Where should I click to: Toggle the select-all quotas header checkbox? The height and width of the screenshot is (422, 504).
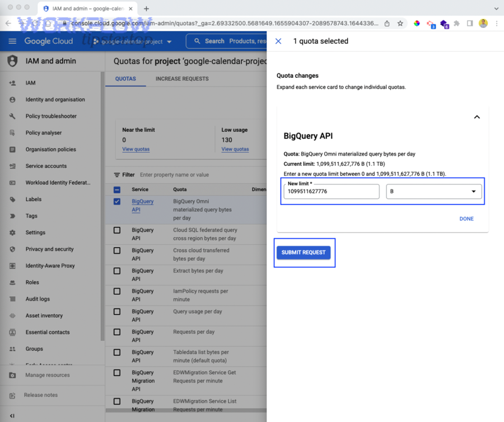point(117,189)
